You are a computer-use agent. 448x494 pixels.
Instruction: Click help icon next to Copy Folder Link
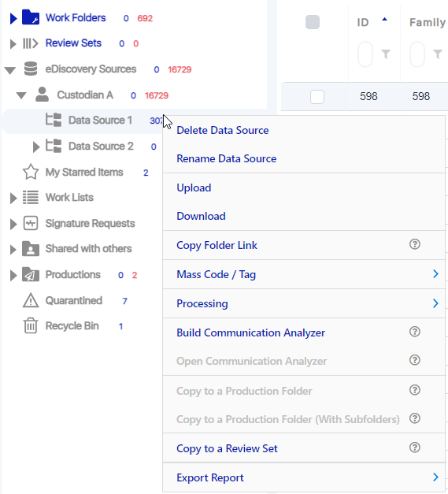415,244
